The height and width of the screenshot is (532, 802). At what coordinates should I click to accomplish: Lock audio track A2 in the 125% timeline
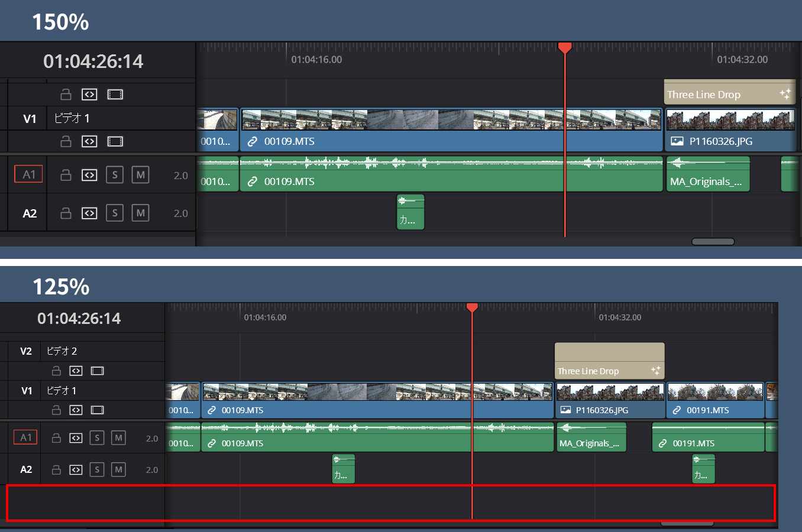56,470
